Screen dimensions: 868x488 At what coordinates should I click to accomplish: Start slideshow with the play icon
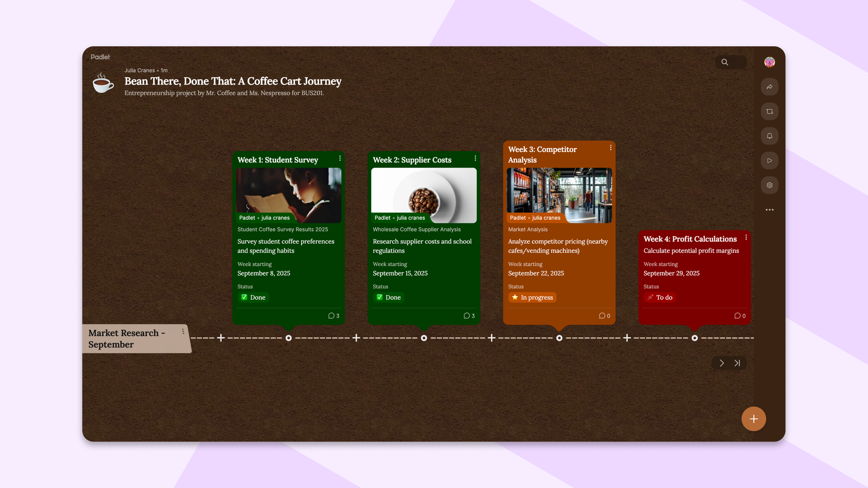[769, 160]
